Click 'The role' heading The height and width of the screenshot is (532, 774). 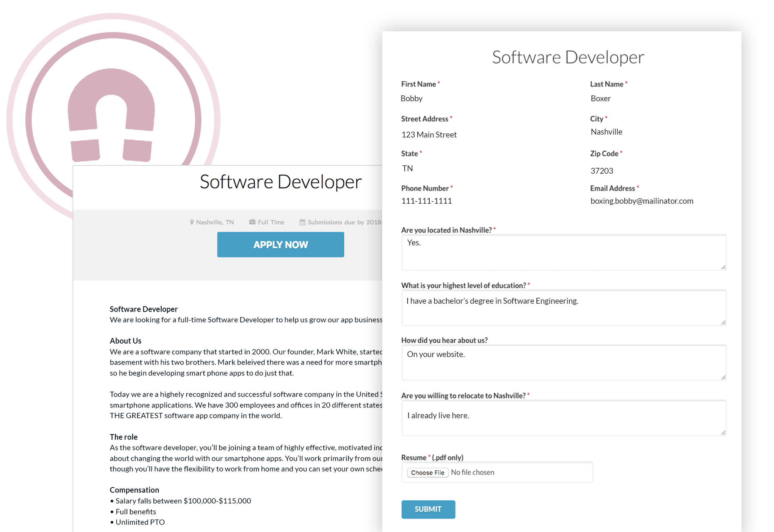point(123,437)
